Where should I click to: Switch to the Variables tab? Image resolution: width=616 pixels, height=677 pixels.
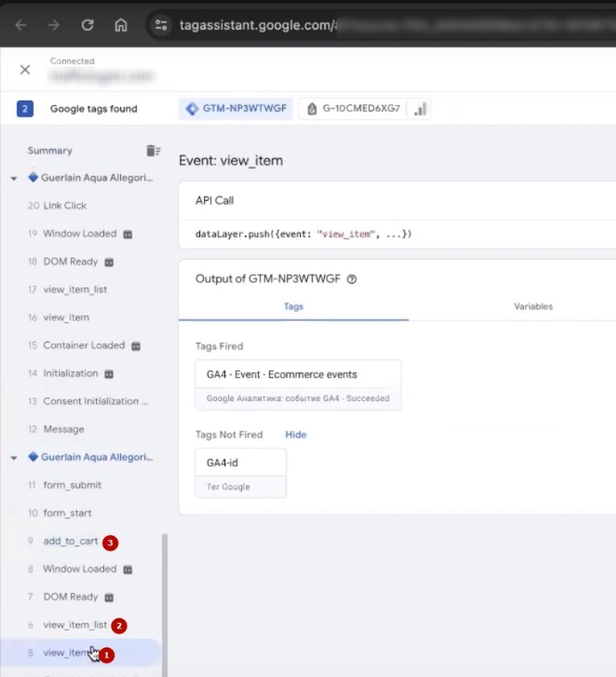pyautogui.click(x=532, y=306)
